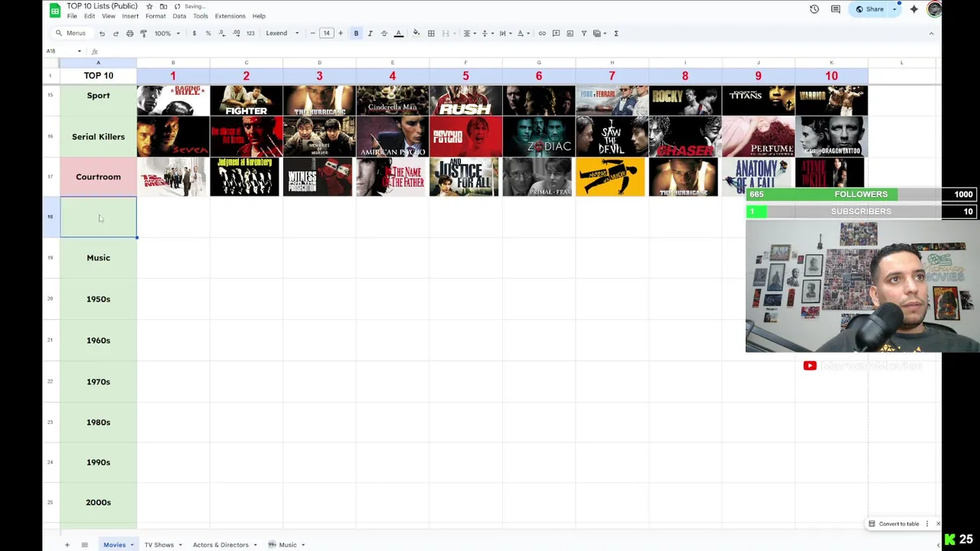The width and height of the screenshot is (980, 551).
Task: Open the borders icon
Action: (x=431, y=33)
